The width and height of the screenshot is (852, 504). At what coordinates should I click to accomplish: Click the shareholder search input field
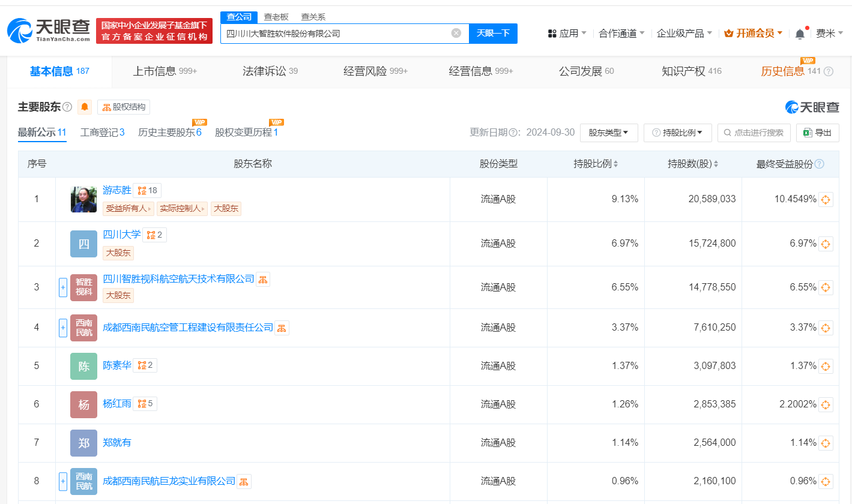[x=754, y=133]
